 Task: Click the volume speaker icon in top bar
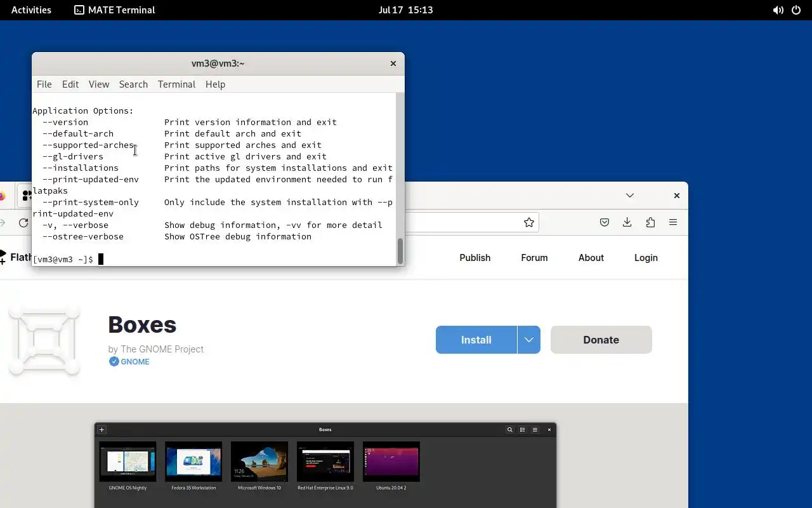coord(778,10)
